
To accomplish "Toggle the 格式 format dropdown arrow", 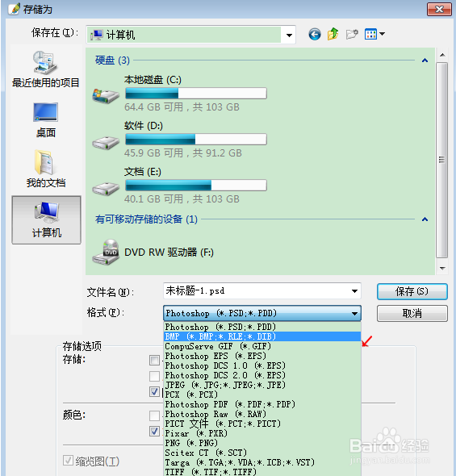I will pos(354,313).
